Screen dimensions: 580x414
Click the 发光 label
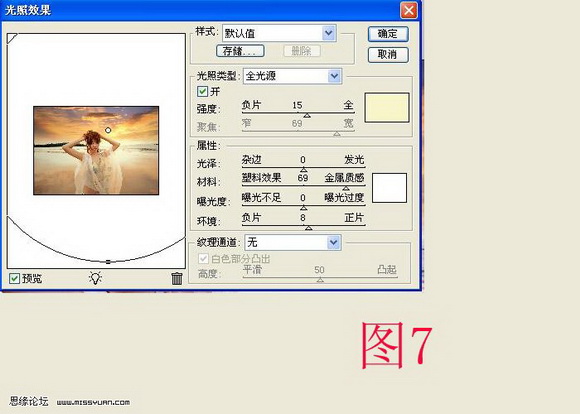[x=354, y=159]
